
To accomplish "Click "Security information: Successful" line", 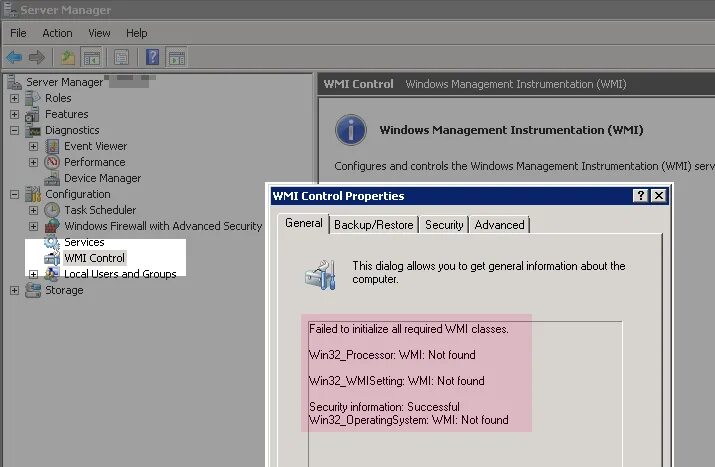I will [x=384, y=407].
